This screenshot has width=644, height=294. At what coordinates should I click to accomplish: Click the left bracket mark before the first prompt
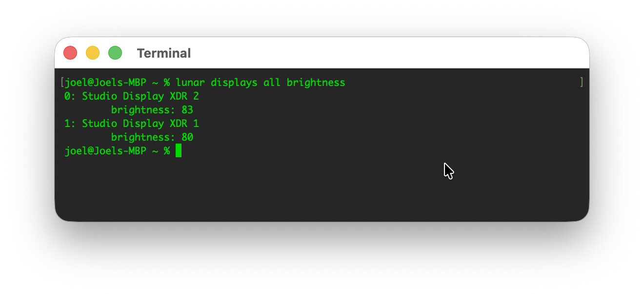pyautogui.click(x=61, y=83)
